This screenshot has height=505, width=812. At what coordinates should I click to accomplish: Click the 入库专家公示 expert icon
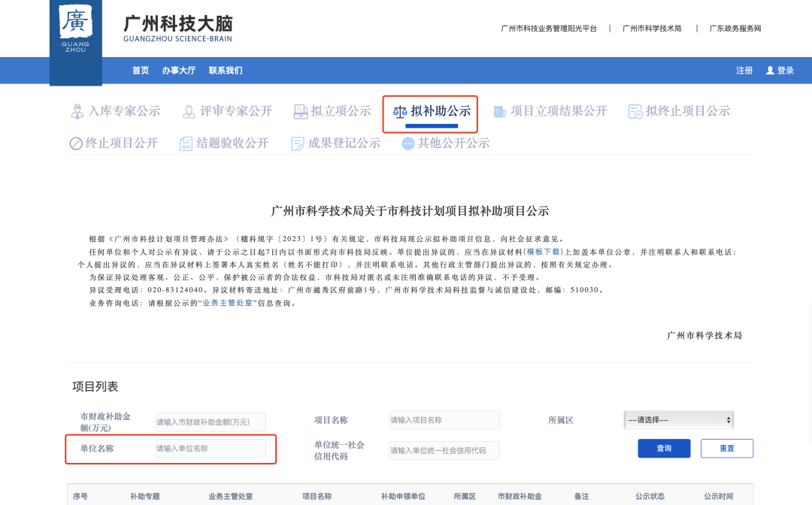pyautogui.click(x=77, y=112)
